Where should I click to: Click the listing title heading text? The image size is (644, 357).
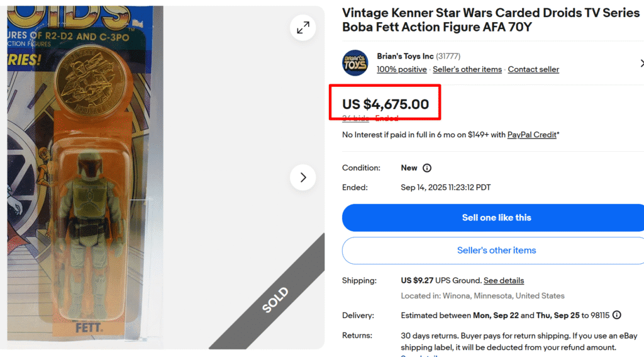click(x=491, y=20)
